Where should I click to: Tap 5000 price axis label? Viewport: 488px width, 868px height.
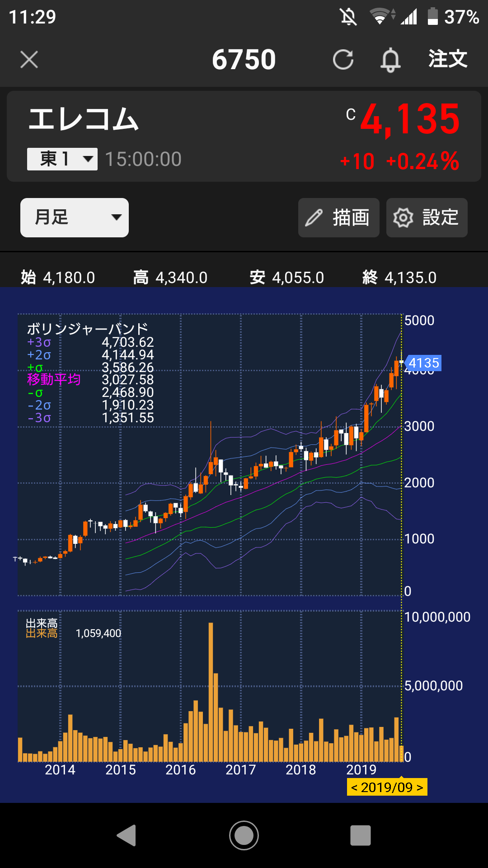click(419, 321)
